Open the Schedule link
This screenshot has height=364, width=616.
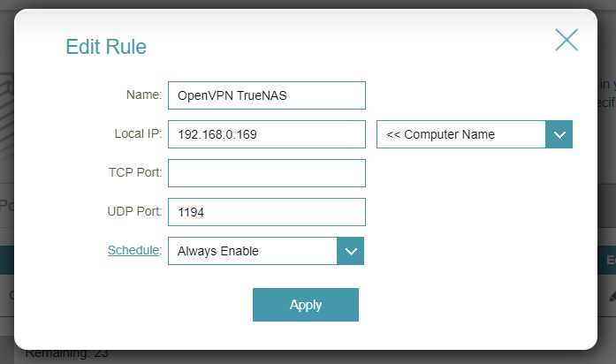(x=133, y=250)
